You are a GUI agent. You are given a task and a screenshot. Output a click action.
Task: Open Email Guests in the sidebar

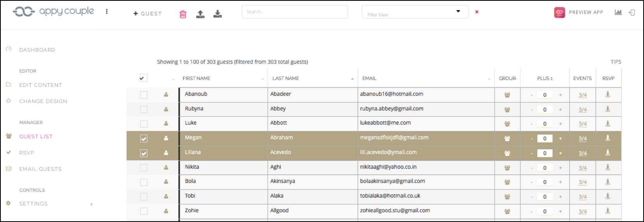pos(40,169)
